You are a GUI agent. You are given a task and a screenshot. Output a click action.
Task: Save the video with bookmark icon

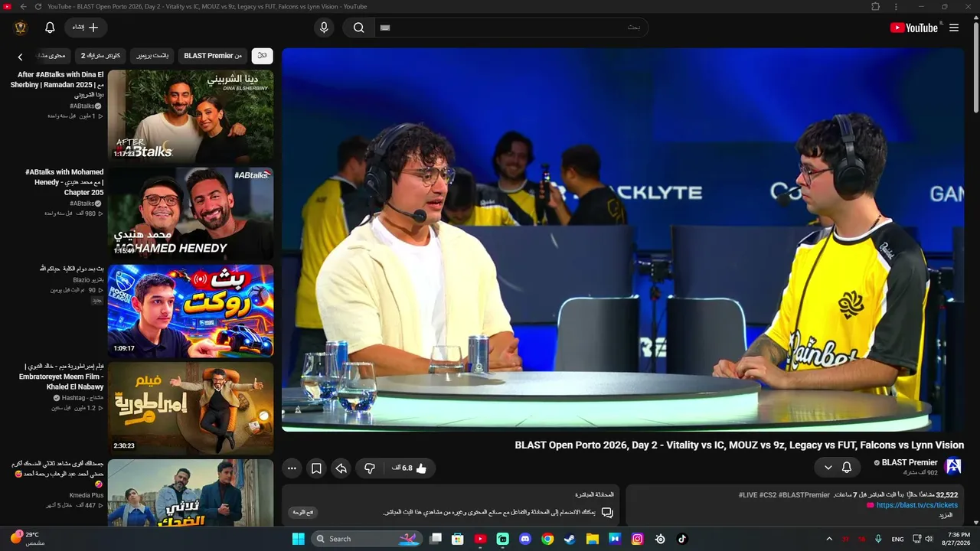point(316,468)
